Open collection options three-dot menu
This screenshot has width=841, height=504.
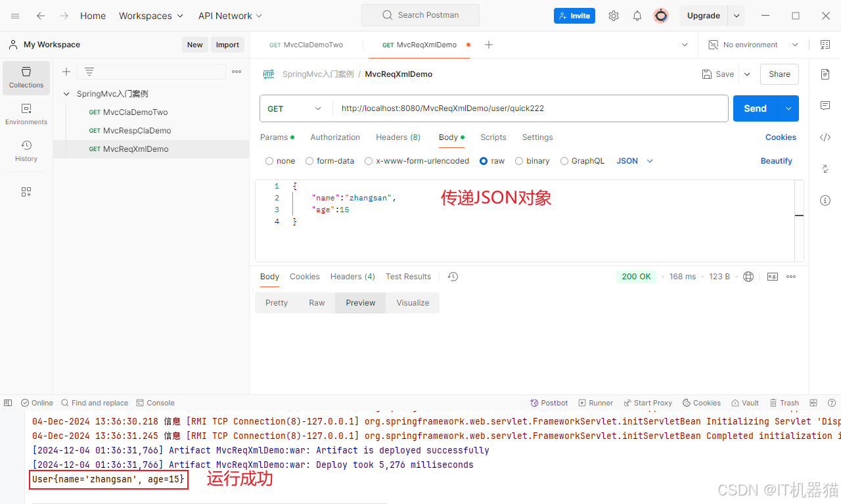click(237, 72)
